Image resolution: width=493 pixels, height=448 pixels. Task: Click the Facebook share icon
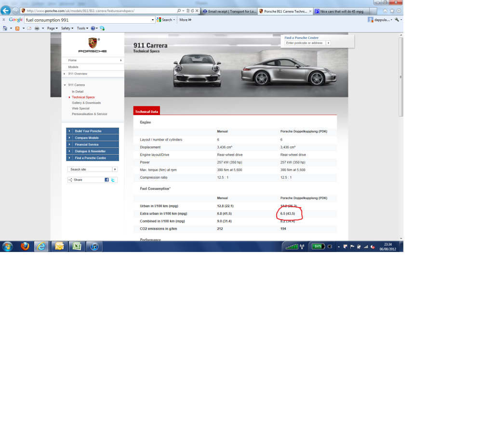[x=107, y=180]
